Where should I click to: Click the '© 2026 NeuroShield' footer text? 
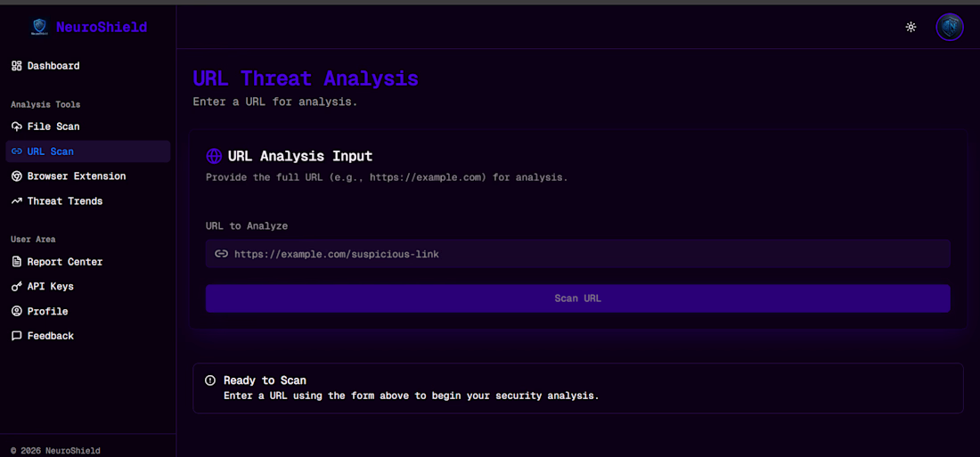click(x=55, y=451)
